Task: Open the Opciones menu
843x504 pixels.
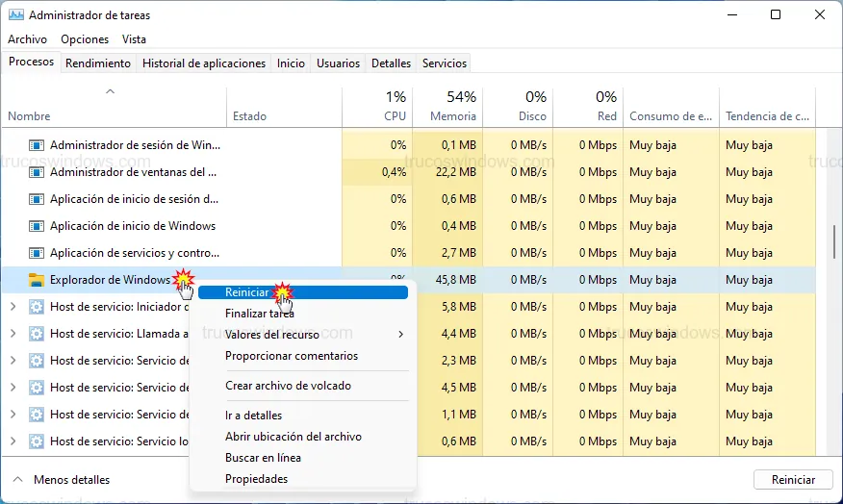Action: pos(85,39)
